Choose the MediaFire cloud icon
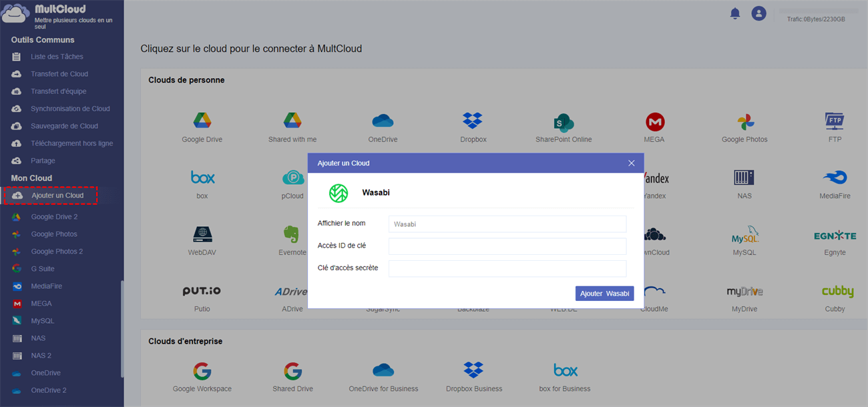This screenshot has height=407, width=868. [x=835, y=177]
